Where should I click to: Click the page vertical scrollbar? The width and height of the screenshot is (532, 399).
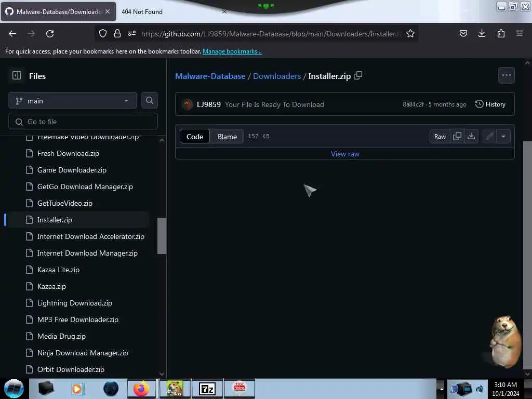tap(527, 255)
